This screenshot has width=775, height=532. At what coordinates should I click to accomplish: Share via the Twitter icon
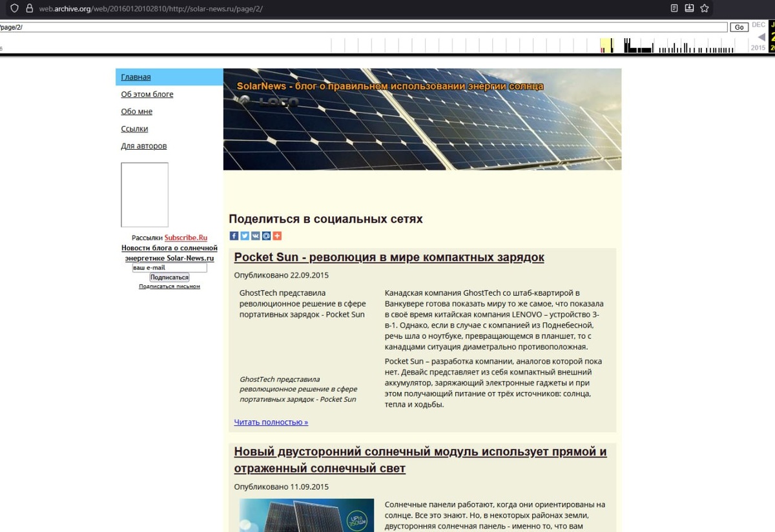click(x=245, y=236)
